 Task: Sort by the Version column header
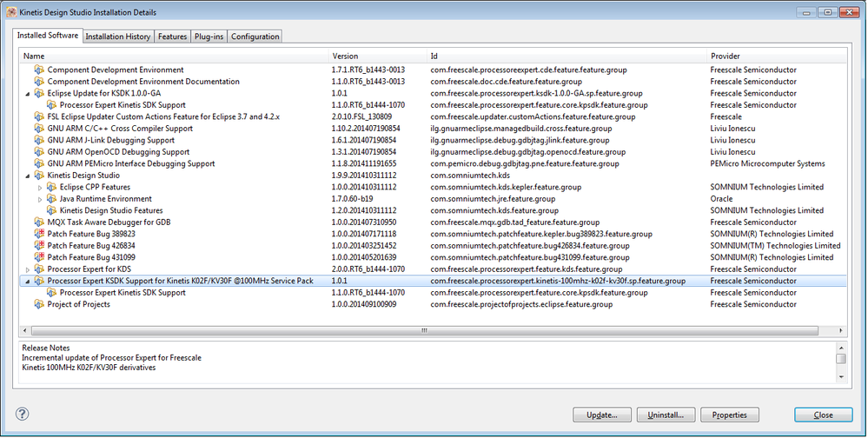(x=379, y=56)
